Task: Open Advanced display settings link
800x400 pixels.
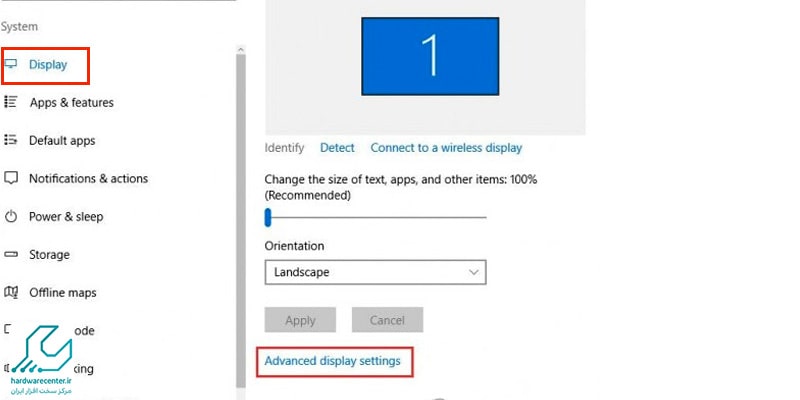Action: point(332,361)
